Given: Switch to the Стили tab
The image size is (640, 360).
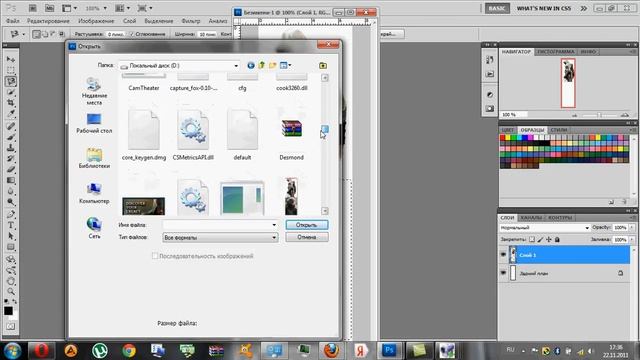Looking at the screenshot, I should point(559,130).
